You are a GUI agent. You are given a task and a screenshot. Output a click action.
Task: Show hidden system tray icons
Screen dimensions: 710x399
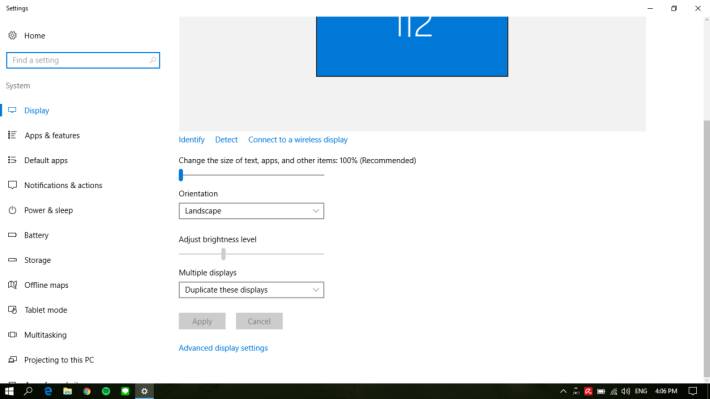tap(563, 391)
